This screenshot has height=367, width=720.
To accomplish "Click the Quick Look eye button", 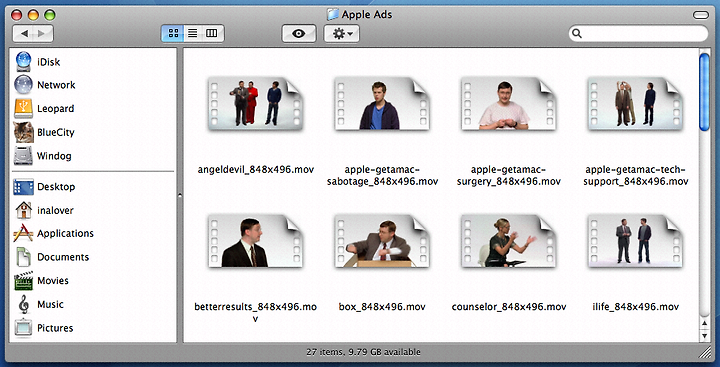I will 299,34.
